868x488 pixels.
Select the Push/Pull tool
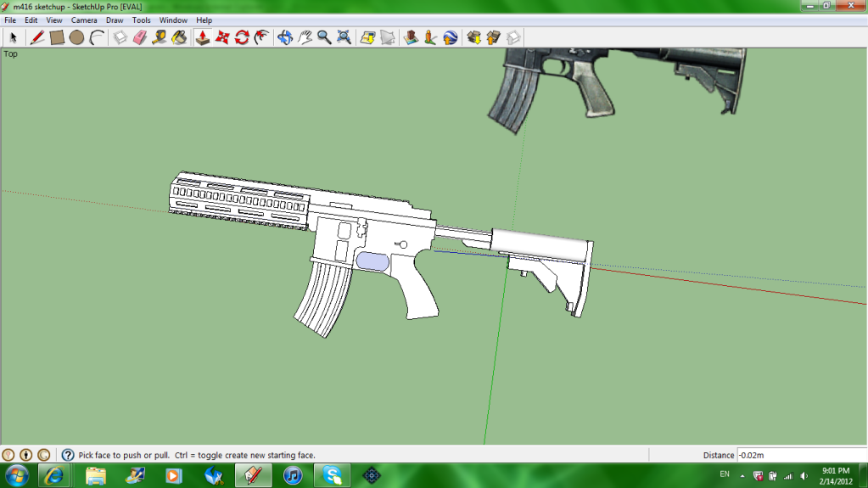point(203,37)
